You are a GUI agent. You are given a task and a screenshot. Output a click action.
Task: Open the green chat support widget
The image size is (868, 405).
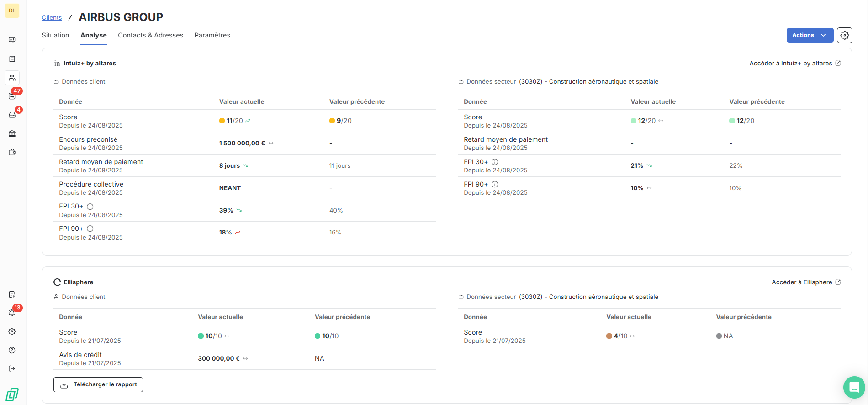pyautogui.click(x=854, y=388)
